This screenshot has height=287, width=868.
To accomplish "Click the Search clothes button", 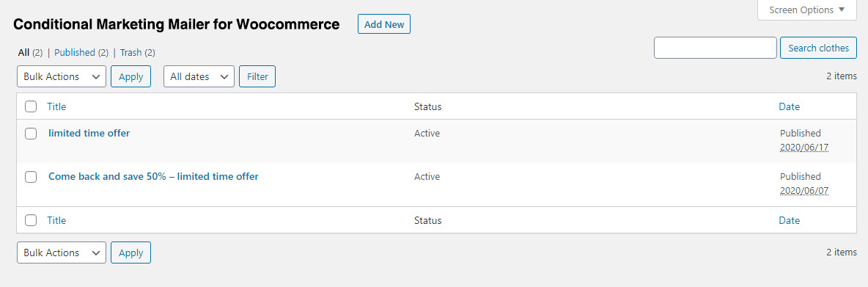I will pos(818,48).
